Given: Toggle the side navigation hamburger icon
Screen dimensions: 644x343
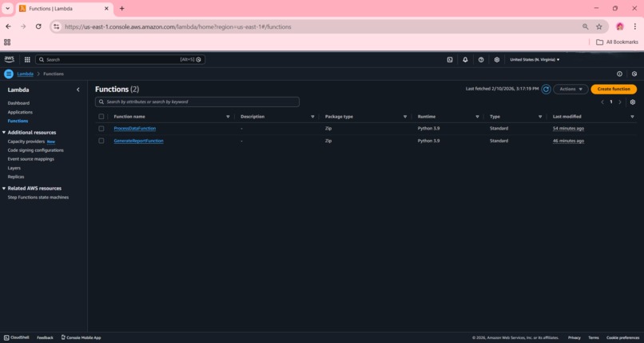Looking at the screenshot, I should click(9, 74).
